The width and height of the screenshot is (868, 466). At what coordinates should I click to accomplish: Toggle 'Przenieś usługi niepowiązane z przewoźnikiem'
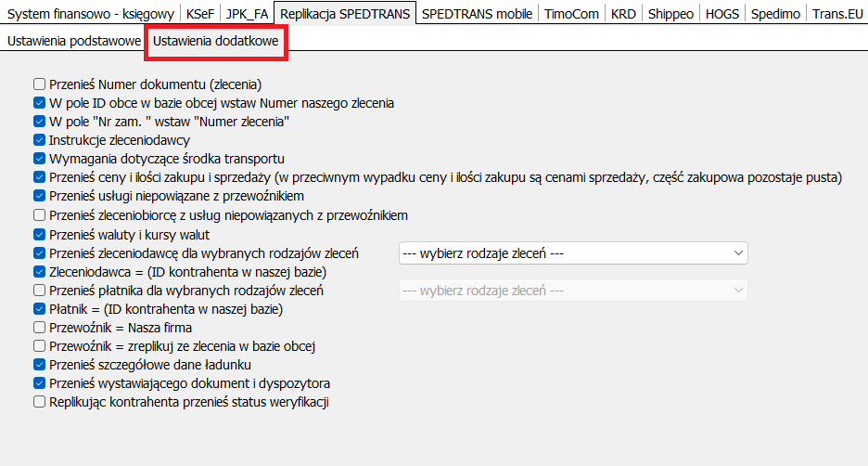tap(40, 196)
